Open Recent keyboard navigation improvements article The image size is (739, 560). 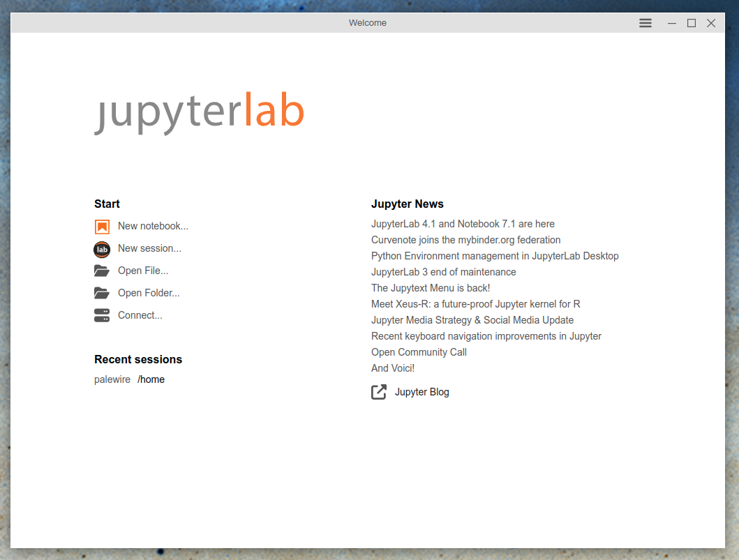click(486, 336)
